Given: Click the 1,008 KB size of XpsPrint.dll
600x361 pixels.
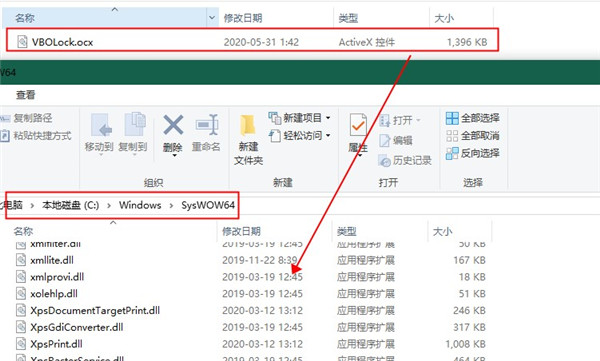Looking at the screenshot, I should (x=465, y=344).
